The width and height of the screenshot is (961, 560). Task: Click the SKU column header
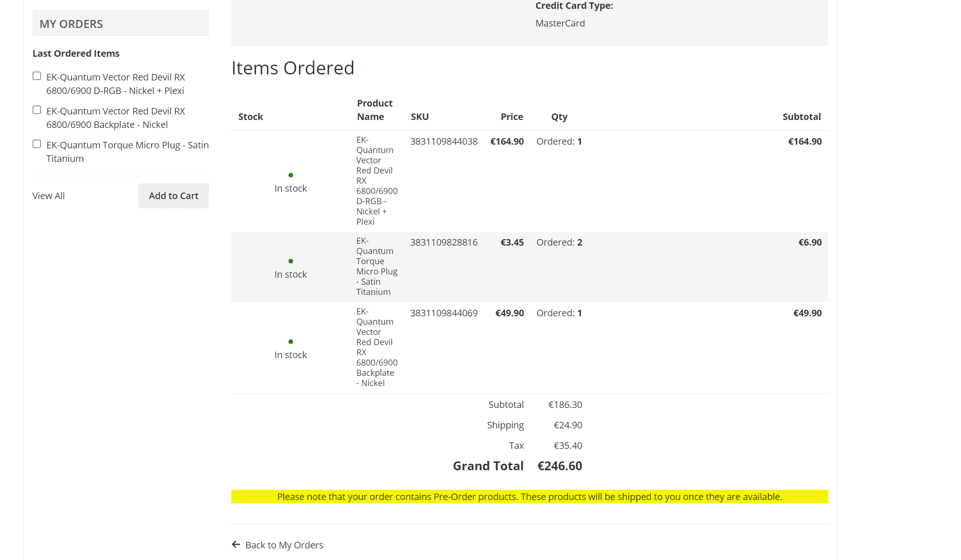pos(419,117)
